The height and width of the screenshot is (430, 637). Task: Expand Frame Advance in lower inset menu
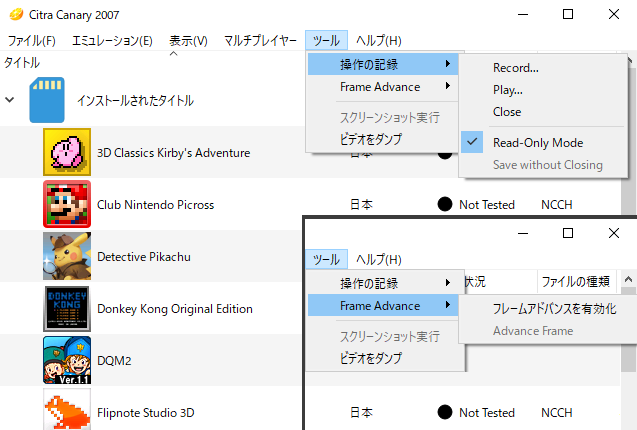(383, 306)
